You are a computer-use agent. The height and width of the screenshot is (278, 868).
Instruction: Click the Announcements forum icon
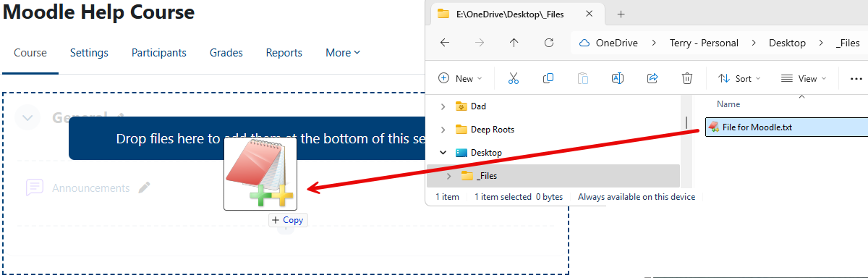(x=35, y=188)
